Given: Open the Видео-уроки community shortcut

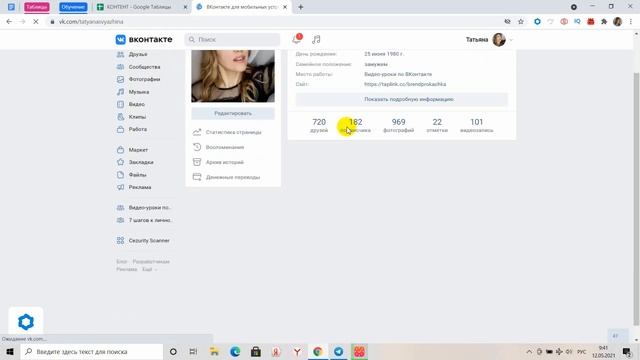Looking at the screenshot, I should (x=144, y=207).
